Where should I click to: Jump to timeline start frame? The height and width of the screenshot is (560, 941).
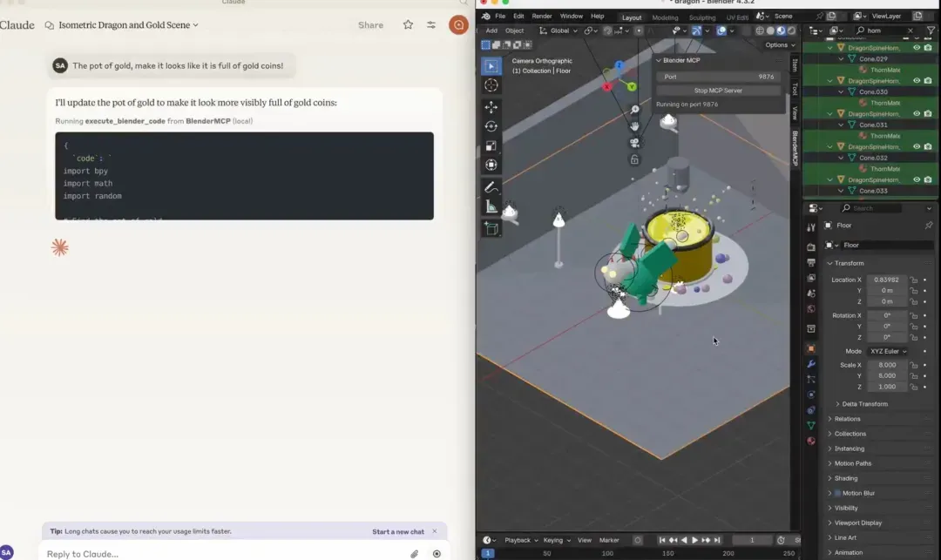click(x=662, y=540)
